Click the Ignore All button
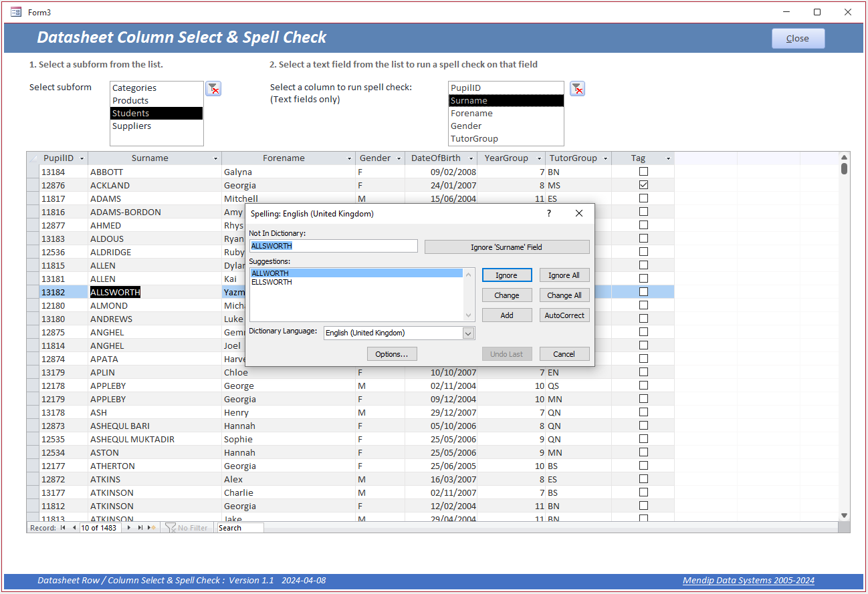This screenshot has height=594, width=868. (x=564, y=275)
